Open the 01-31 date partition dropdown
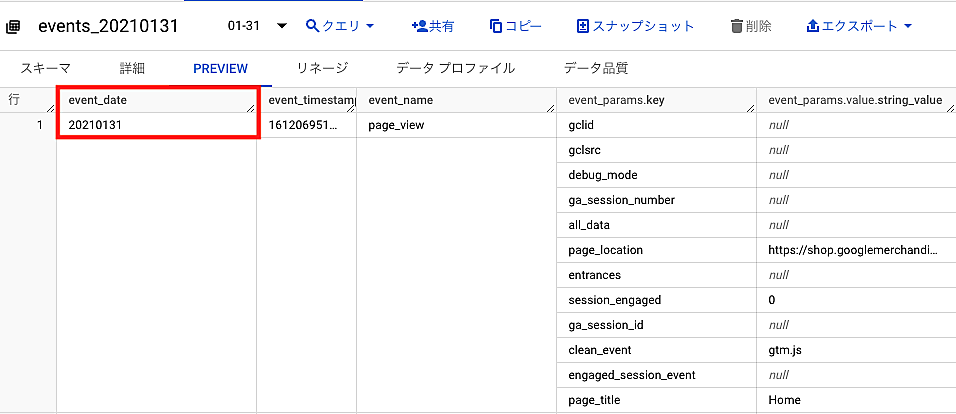 click(281, 26)
